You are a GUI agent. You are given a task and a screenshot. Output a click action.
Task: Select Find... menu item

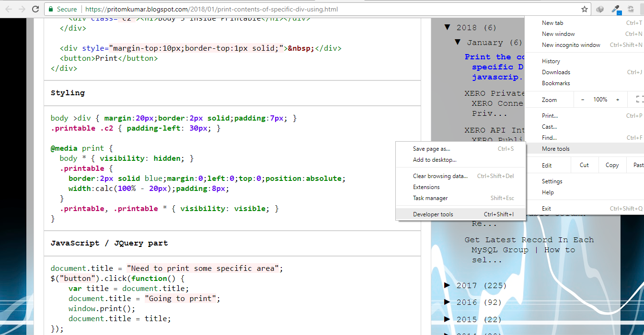click(585, 138)
